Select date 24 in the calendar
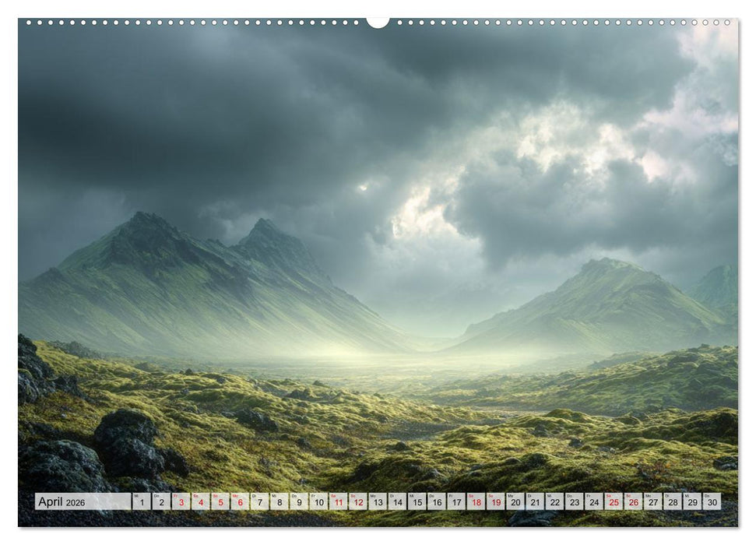 594,502
